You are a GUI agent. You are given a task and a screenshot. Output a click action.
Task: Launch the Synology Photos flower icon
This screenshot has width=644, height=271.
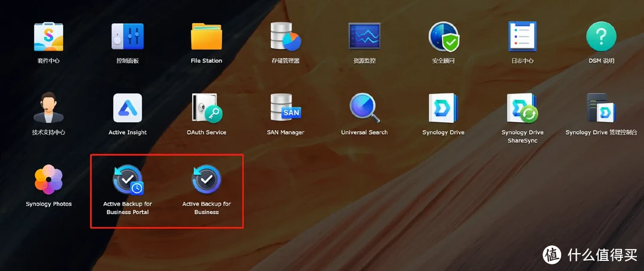[48, 179]
